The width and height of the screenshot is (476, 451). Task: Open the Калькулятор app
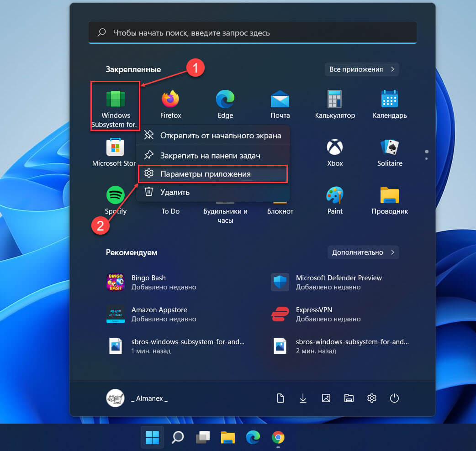point(335,105)
